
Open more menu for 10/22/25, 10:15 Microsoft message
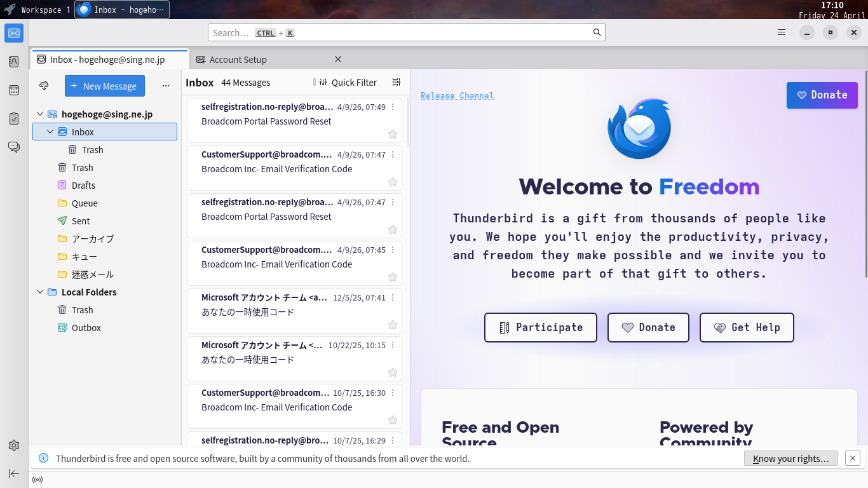click(393, 345)
